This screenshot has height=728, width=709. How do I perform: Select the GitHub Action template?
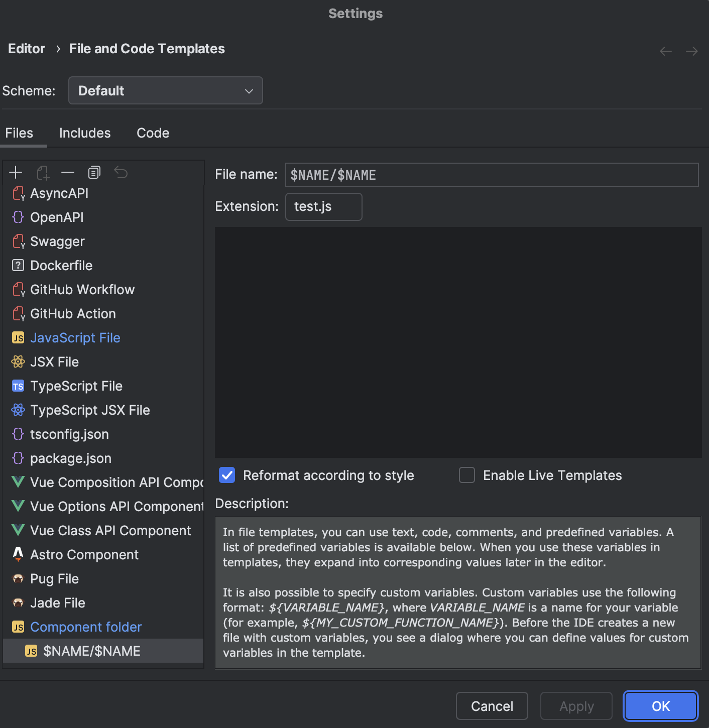click(x=103, y=313)
